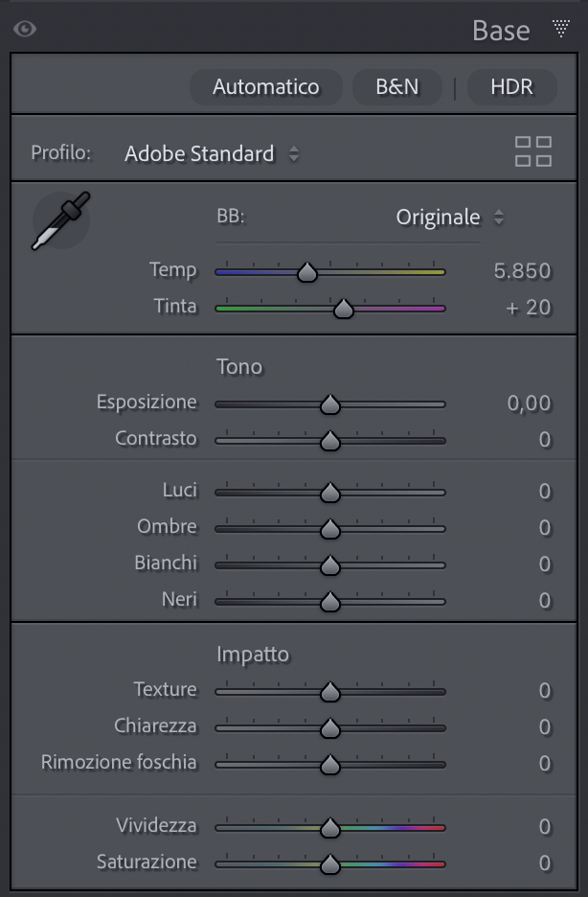
Task: Click the Automatico button
Action: point(265,86)
